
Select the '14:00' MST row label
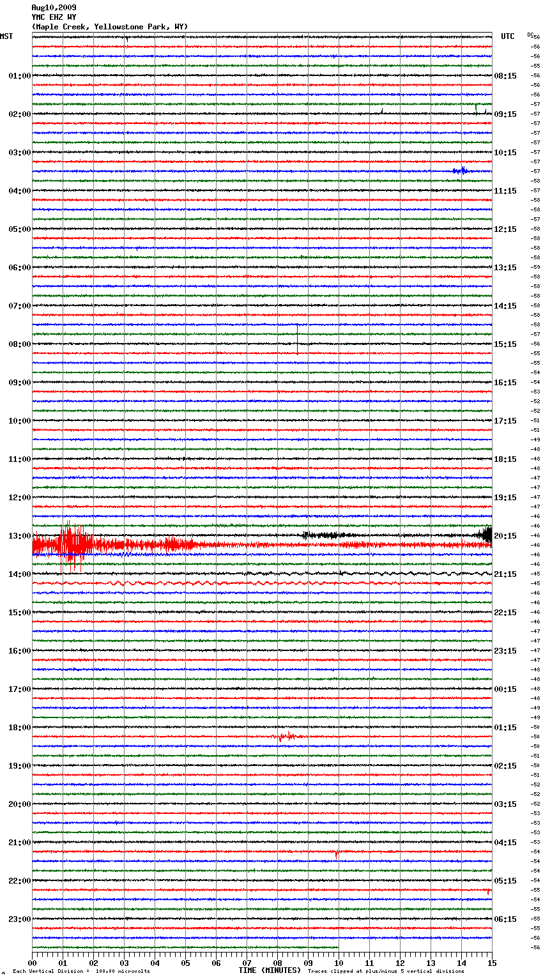click(20, 574)
